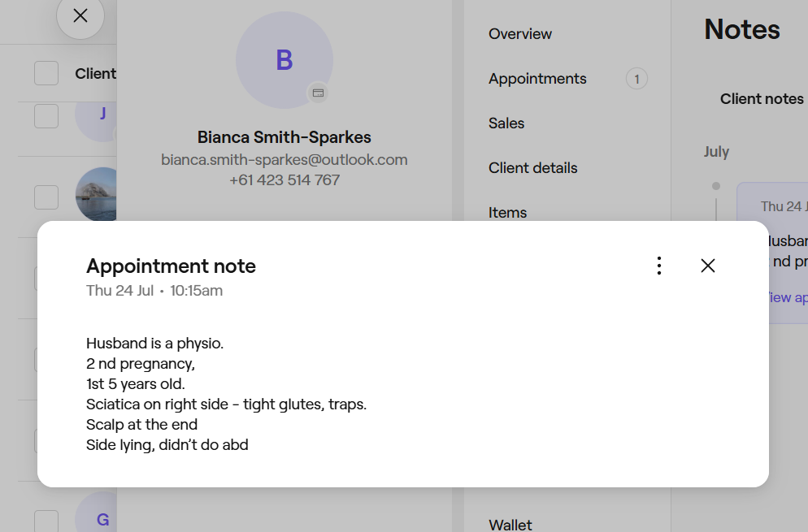This screenshot has width=808, height=532.
Task: Switch to Client details section
Action: (x=533, y=168)
